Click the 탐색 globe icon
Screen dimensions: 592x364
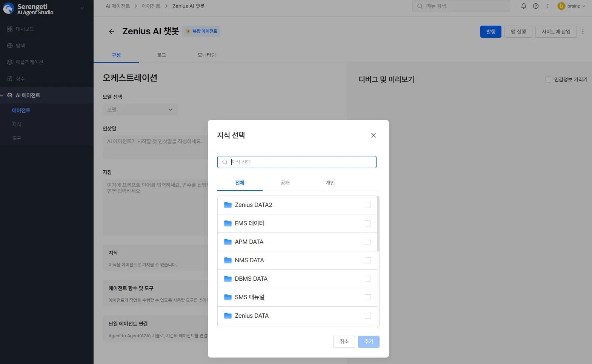click(x=10, y=46)
